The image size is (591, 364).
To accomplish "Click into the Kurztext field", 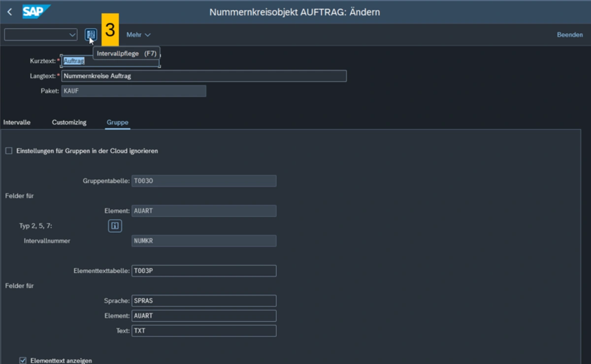I will click(x=110, y=61).
